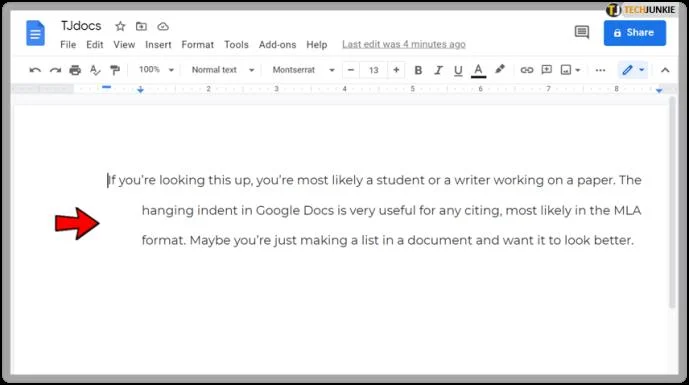Toggle Bold formatting
Screen dimensions: 689x385
(x=418, y=70)
